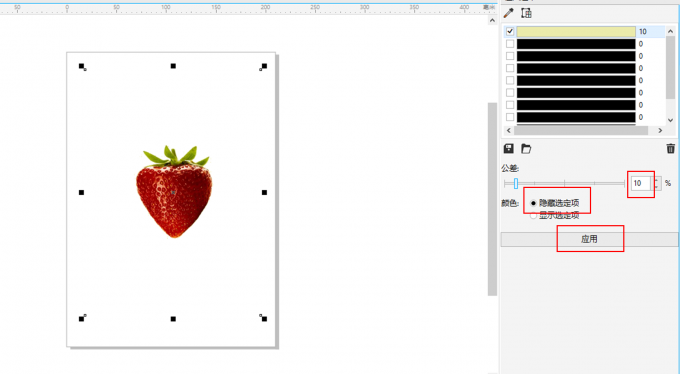Click the bottom-right corner selection handle
This screenshot has height=374, width=680.
[x=264, y=318]
